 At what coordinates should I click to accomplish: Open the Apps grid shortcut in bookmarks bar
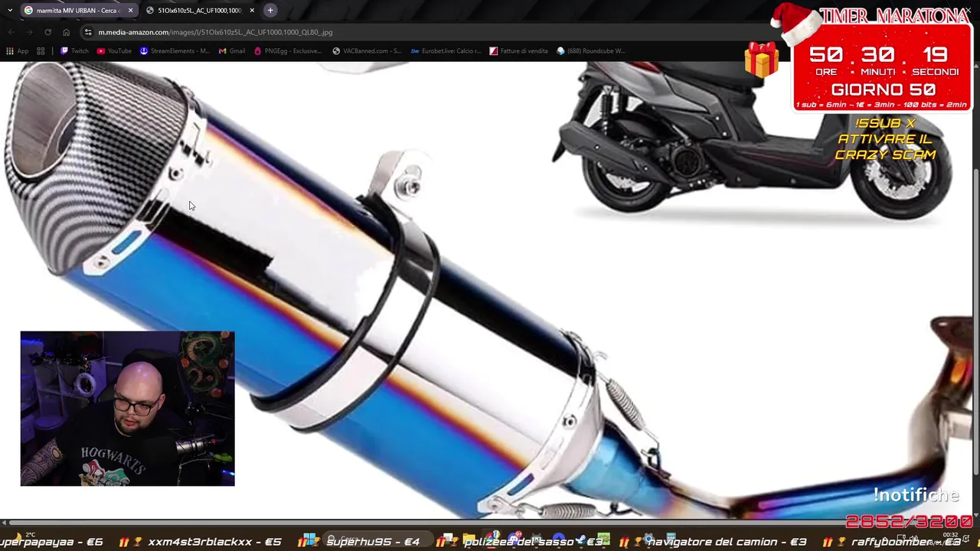pyautogui.click(x=17, y=51)
